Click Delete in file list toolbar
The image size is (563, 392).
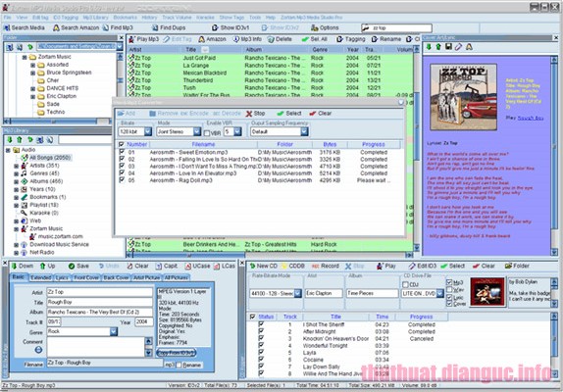(x=280, y=39)
